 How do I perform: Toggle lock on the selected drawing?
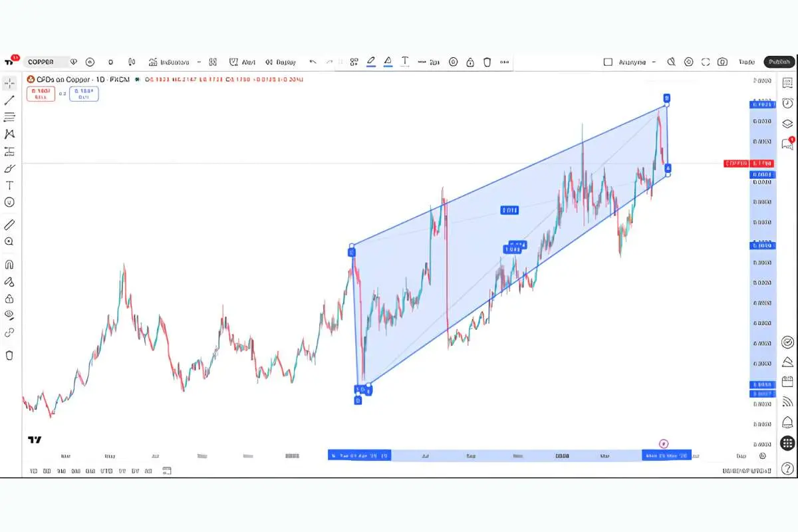[470, 62]
